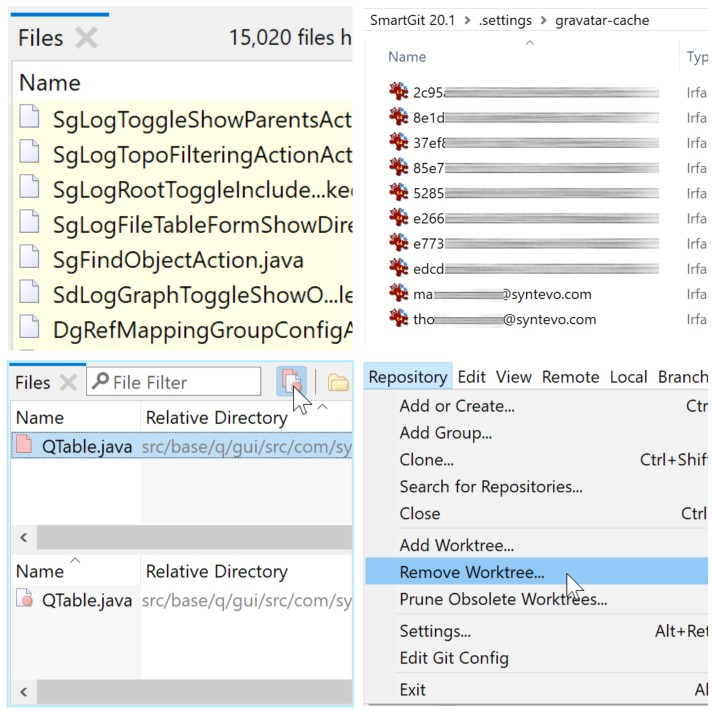The image size is (712, 711).
Task: Select DgRefMappingGroupConfigA file name
Action: click(x=203, y=330)
